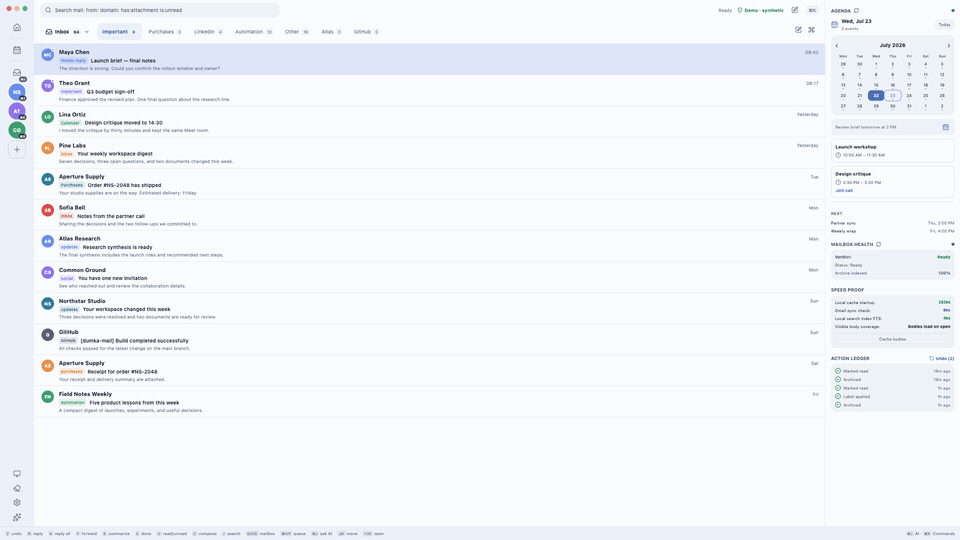Click the Commands shortcut in the status bar

click(x=940, y=534)
